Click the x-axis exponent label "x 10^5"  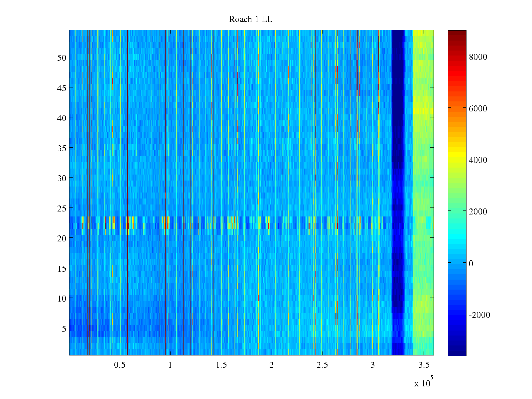[x=424, y=381]
